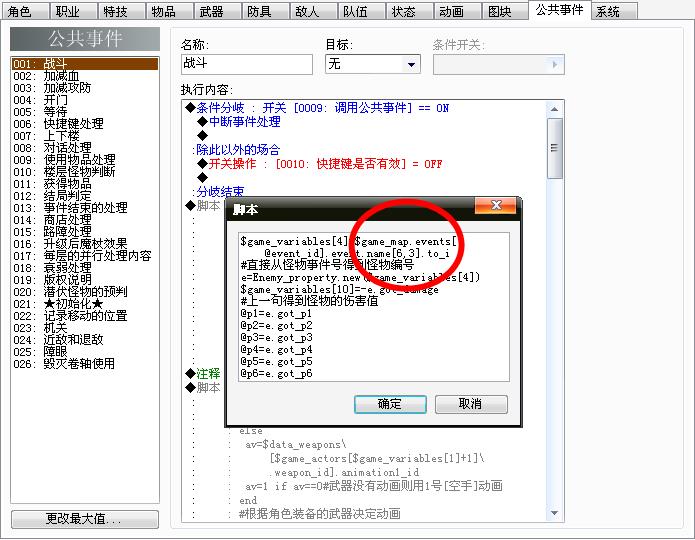Select common event 018: 衰弱处理

85,268
